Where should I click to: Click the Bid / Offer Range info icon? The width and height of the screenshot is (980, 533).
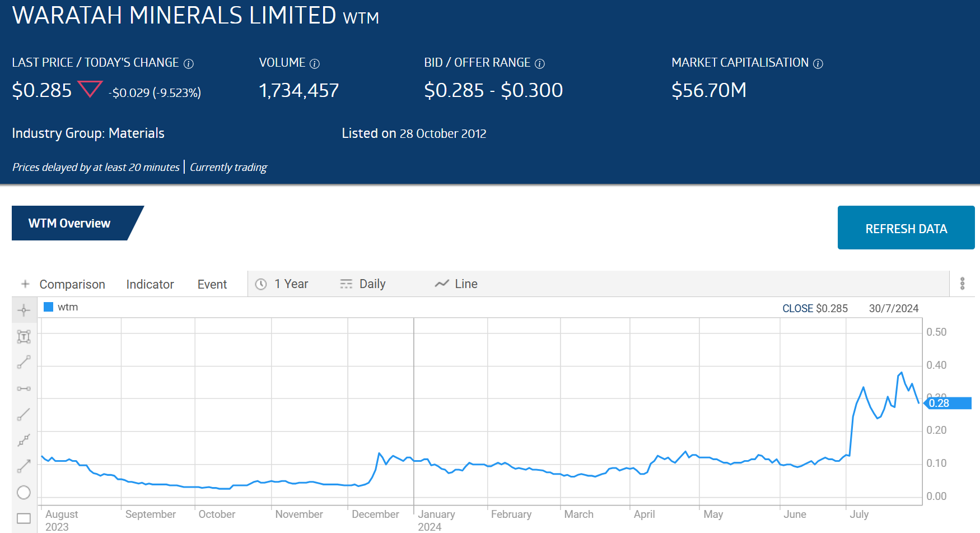(540, 64)
